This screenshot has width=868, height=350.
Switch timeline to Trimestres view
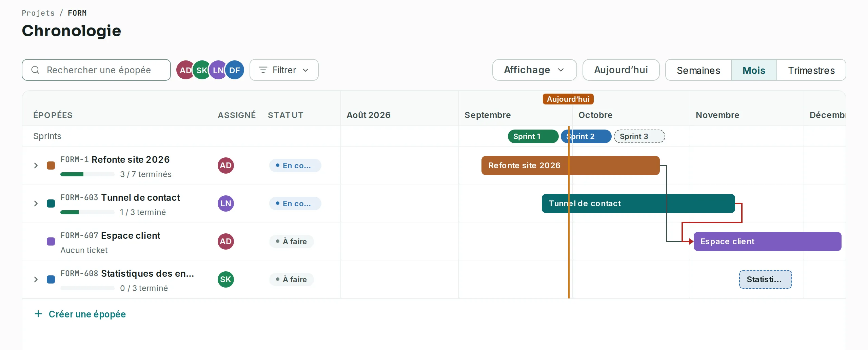(x=811, y=70)
